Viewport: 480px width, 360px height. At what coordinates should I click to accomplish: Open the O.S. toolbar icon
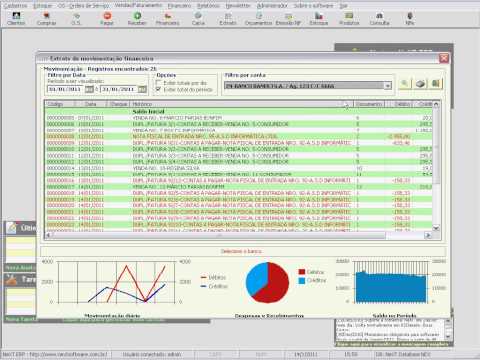coord(76,19)
